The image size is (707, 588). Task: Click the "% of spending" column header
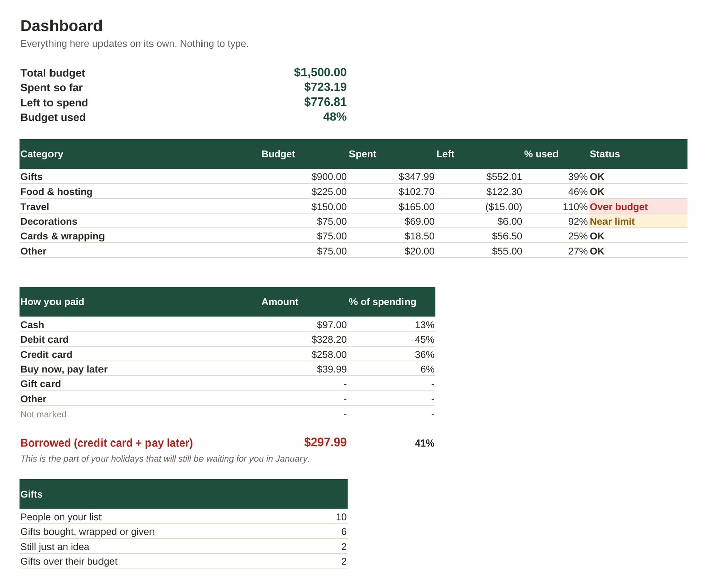(382, 302)
